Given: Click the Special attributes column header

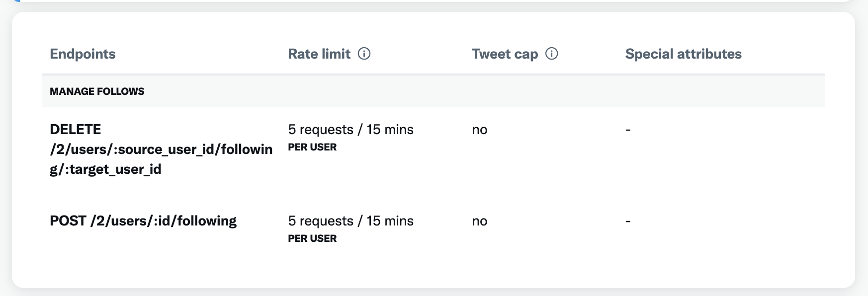Looking at the screenshot, I should [x=683, y=54].
